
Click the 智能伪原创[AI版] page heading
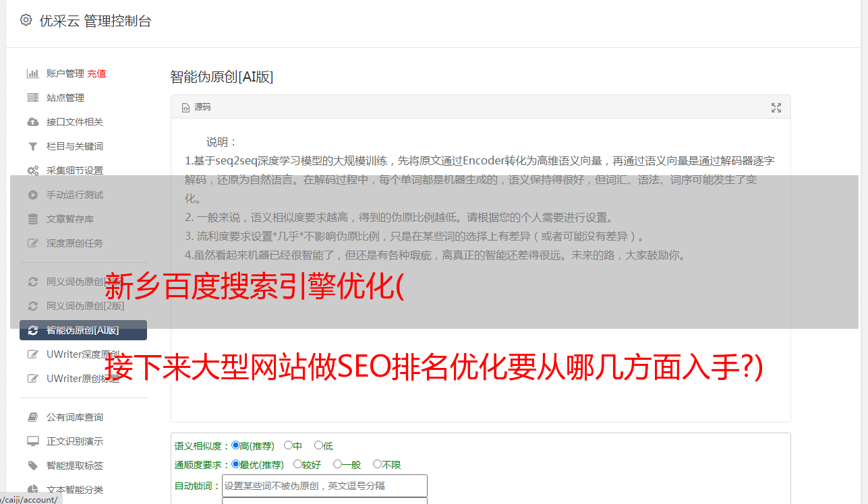click(x=222, y=77)
